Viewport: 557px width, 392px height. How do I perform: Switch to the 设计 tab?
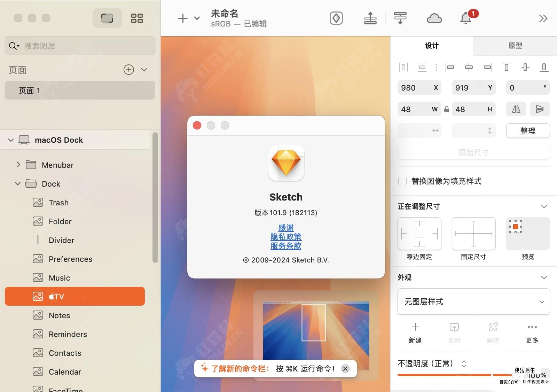click(x=432, y=46)
